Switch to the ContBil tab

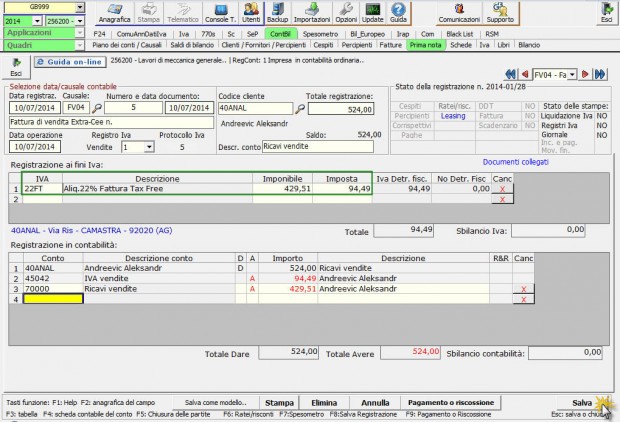coord(280,34)
